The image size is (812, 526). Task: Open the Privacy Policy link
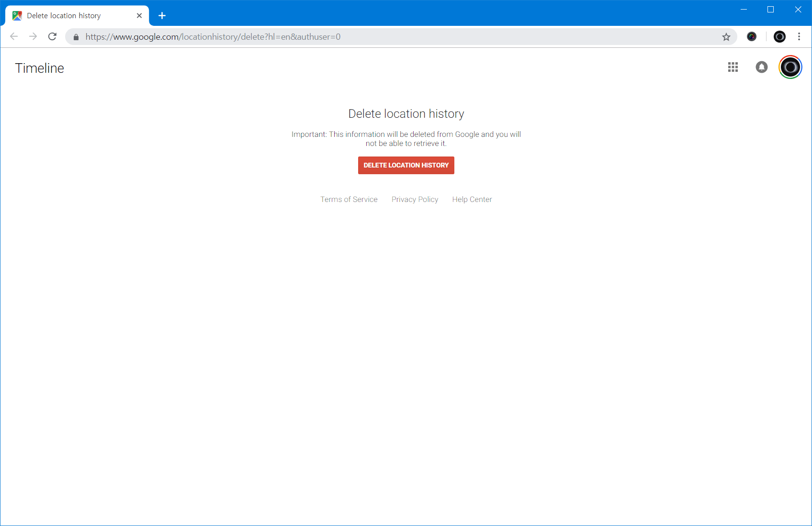[x=415, y=199]
